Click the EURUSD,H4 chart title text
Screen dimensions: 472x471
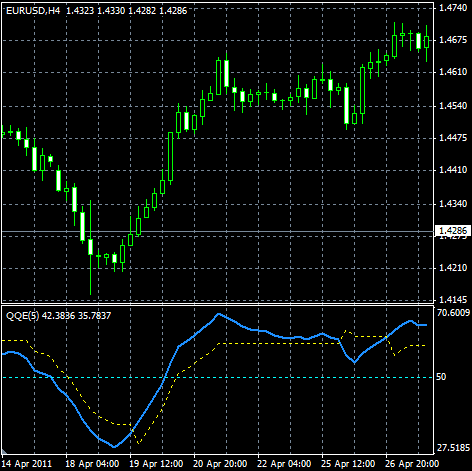tap(33, 11)
